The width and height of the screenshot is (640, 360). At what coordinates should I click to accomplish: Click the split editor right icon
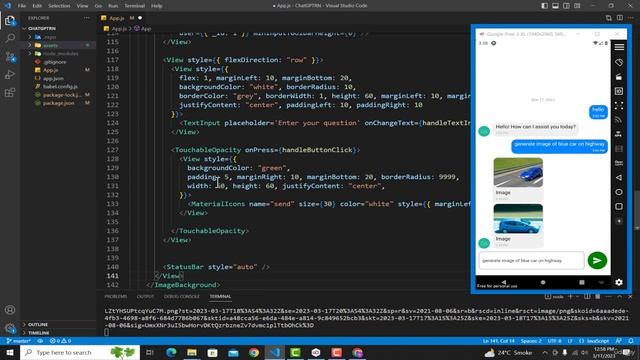click(620, 18)
